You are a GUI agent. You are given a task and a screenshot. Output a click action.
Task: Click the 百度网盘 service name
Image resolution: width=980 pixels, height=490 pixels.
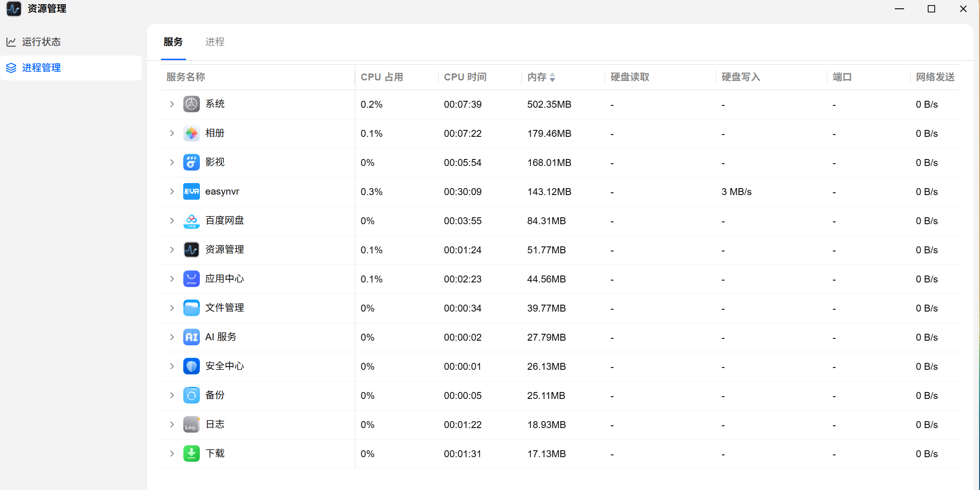click(x=224, y=220)
